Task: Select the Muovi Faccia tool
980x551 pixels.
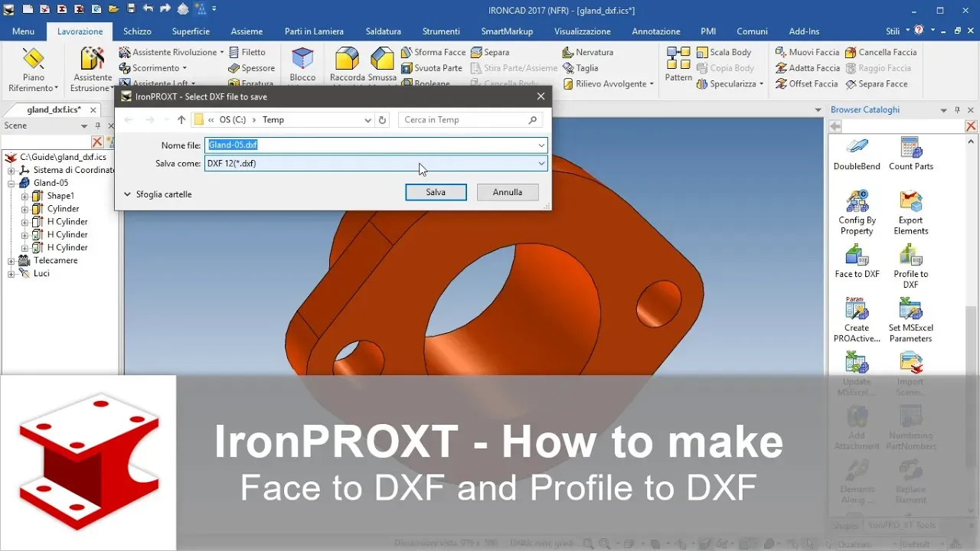Action: click(x=807, y=52)
